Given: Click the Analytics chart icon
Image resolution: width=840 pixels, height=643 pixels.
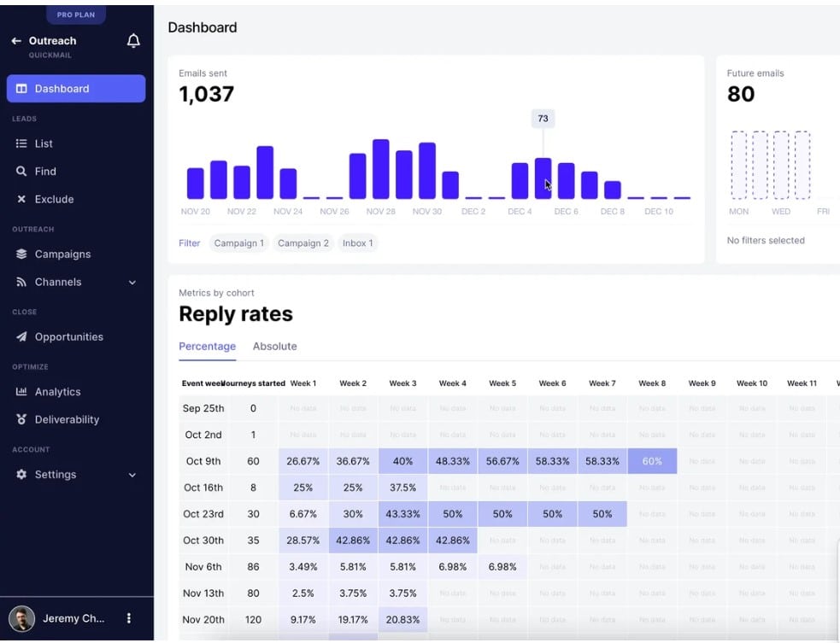Looking at the screenshot, I should click(x=23, y=391).
